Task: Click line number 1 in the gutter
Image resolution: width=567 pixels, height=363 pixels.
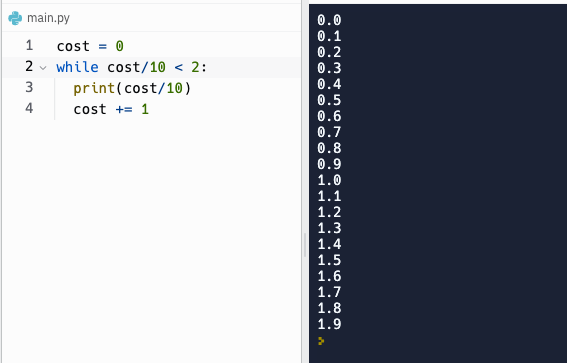Action: [29, 46]
